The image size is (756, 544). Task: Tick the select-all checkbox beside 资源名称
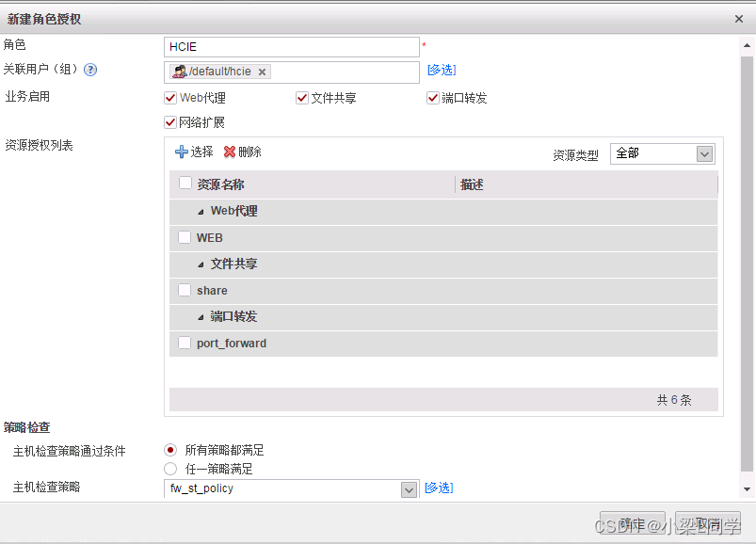pyautogui.click(x=185, y=184)
